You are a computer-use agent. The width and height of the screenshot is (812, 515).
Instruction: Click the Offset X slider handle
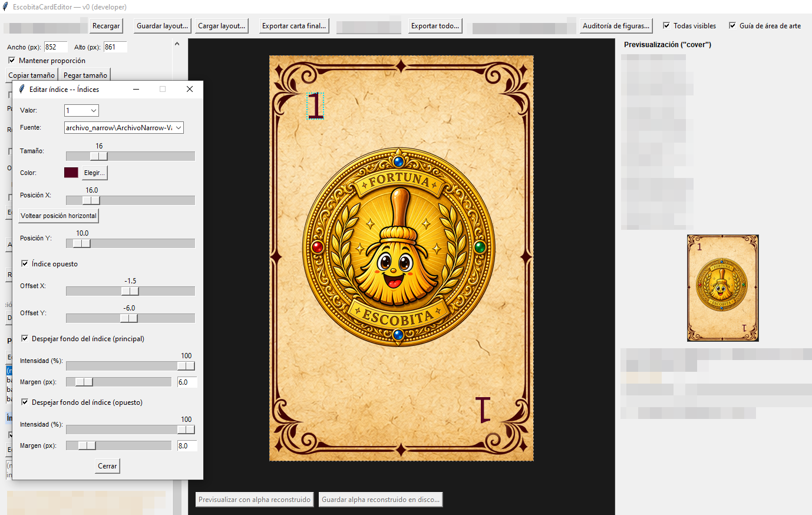click(x=130, y=291)
